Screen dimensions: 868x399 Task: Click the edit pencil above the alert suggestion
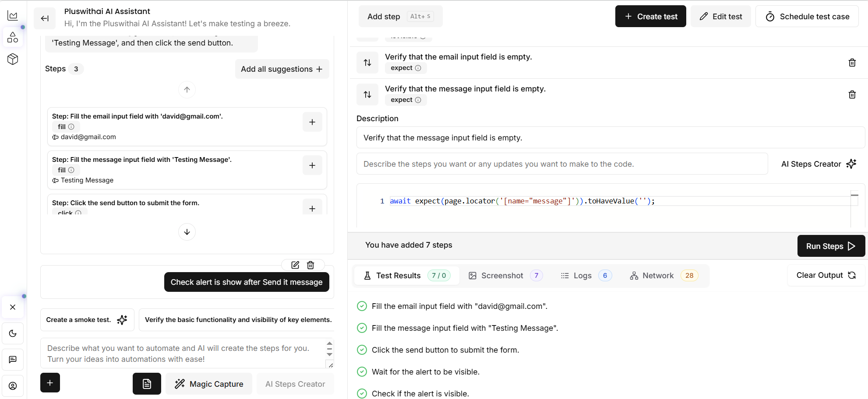295,265
